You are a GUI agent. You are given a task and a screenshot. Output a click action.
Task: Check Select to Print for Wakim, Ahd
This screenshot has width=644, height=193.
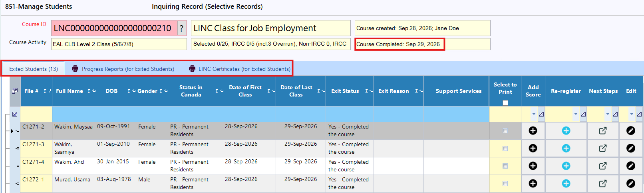click(505, 166)
